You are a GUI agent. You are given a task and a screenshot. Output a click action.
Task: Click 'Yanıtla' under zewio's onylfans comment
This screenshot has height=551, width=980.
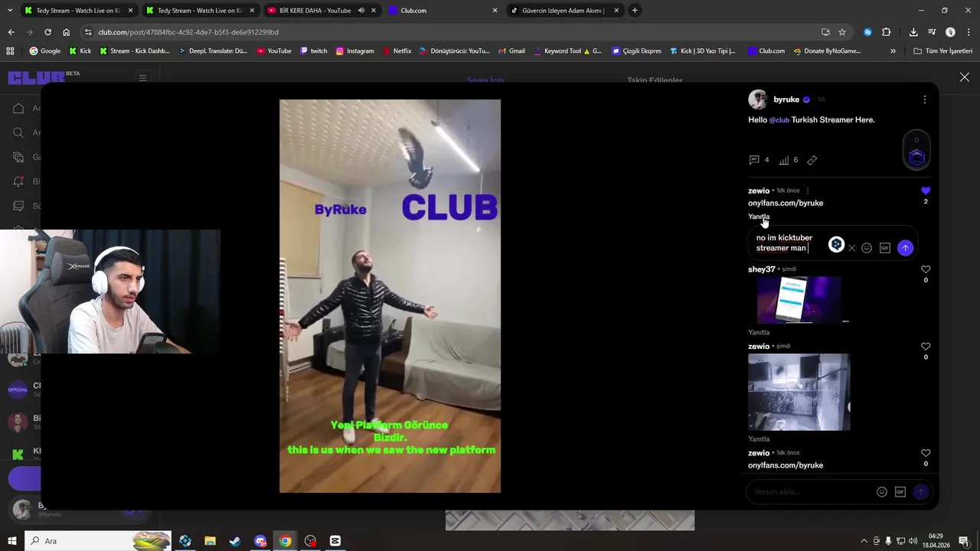pyautogui.click(x=759, y=217)
